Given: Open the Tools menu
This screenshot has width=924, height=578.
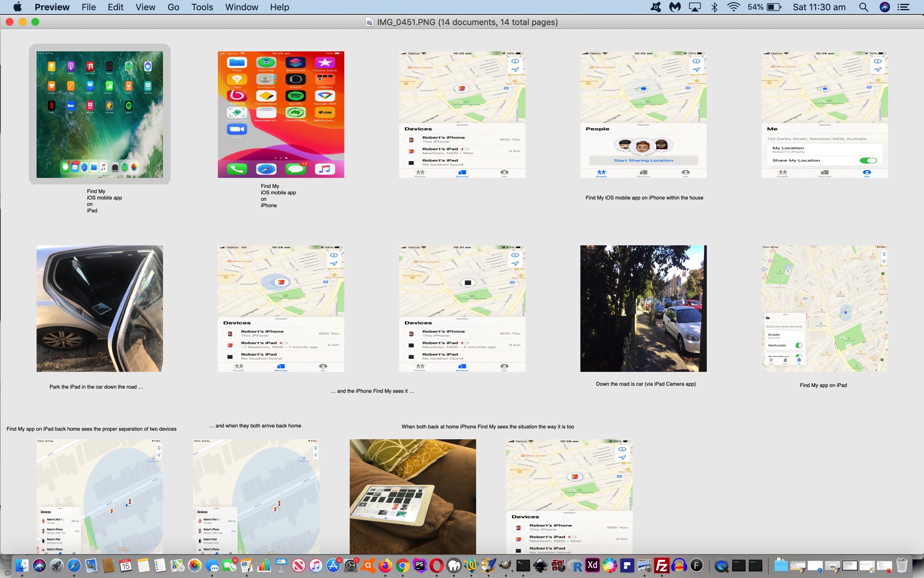Looking at the screenshot, I should click(202, 7).
